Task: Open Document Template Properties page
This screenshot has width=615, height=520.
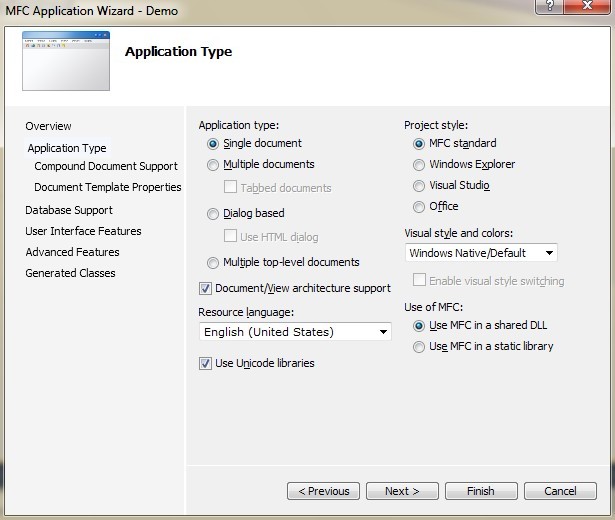Action: point(107,187)
